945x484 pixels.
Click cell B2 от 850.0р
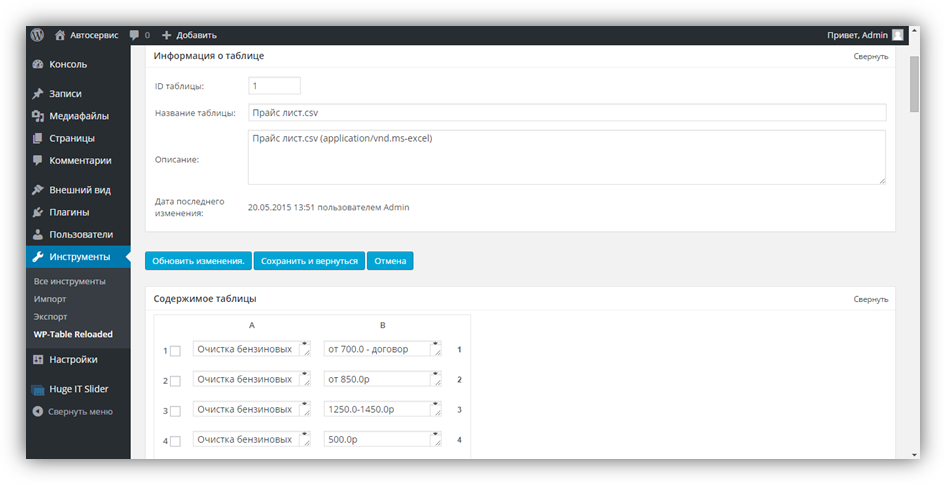point(383,379)
